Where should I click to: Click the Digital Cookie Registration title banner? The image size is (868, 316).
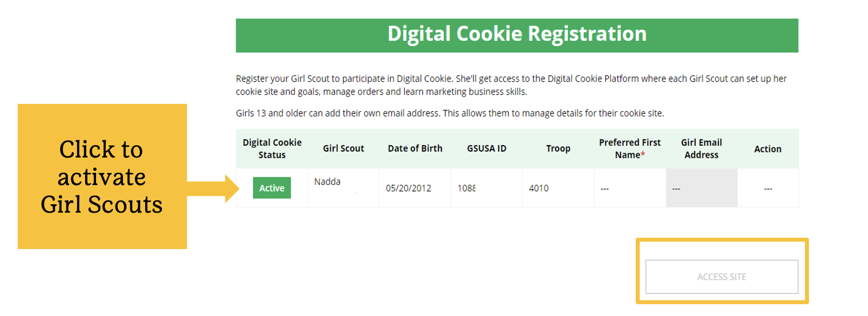coord(517,34)
